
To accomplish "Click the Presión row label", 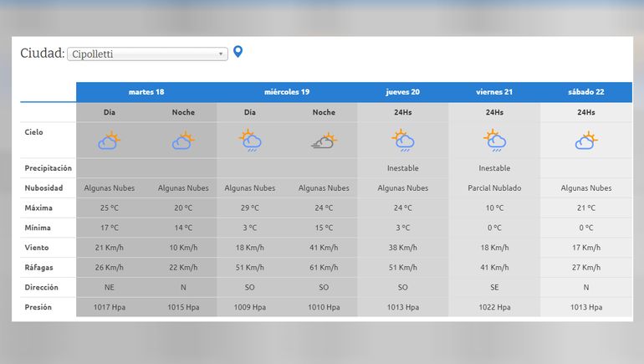I will pyautogui.click(x=38, y=307).
